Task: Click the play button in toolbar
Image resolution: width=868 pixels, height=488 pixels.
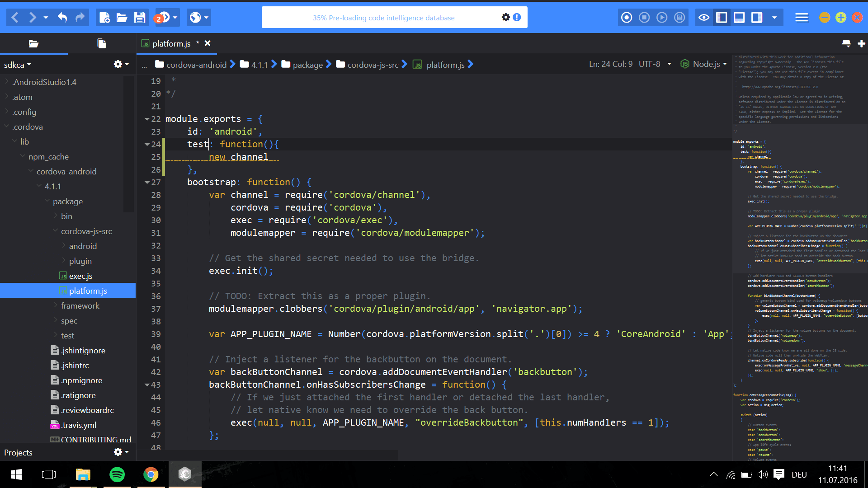Action: coord(662,18)
